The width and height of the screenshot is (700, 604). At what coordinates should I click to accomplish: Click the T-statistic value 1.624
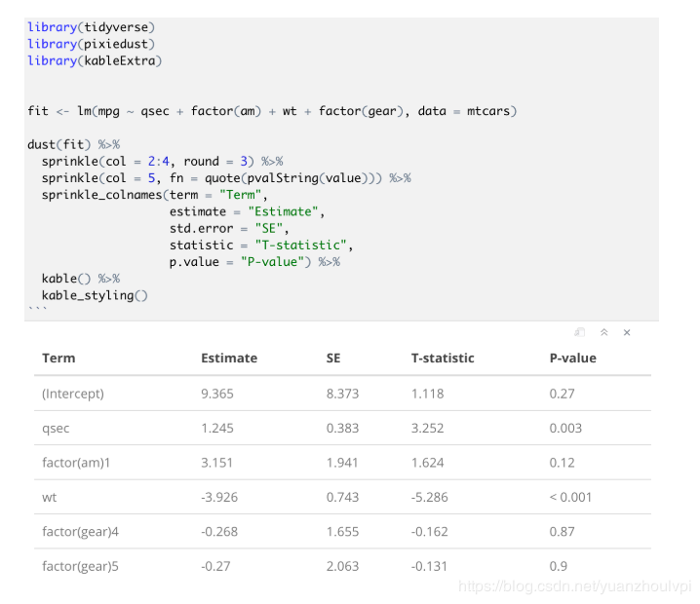427,463
